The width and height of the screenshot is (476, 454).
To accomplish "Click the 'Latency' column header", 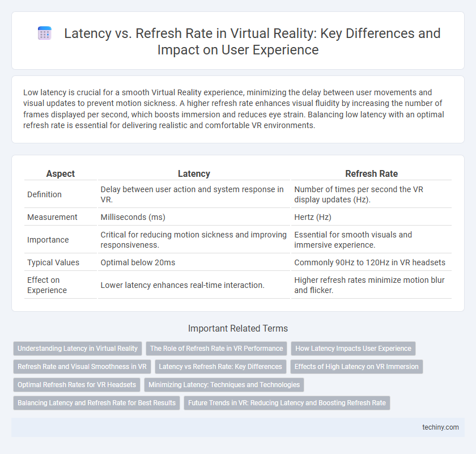I will [194, 173].
